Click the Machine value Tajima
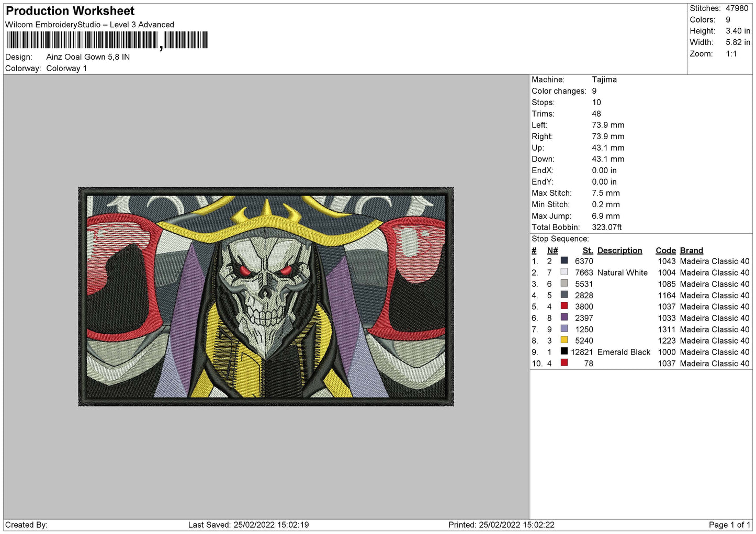Image resolution: width=756 pixels, height=534 pixels. click(604, 79)
